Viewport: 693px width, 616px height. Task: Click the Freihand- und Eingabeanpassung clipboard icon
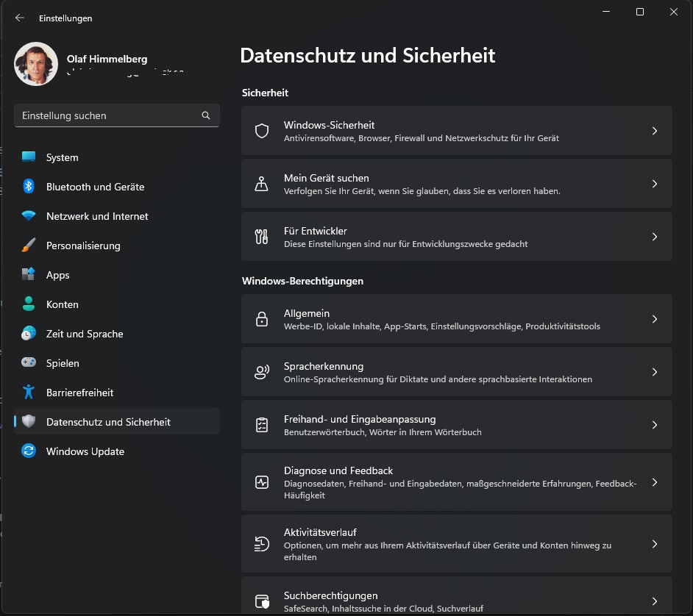coord(262,425)
